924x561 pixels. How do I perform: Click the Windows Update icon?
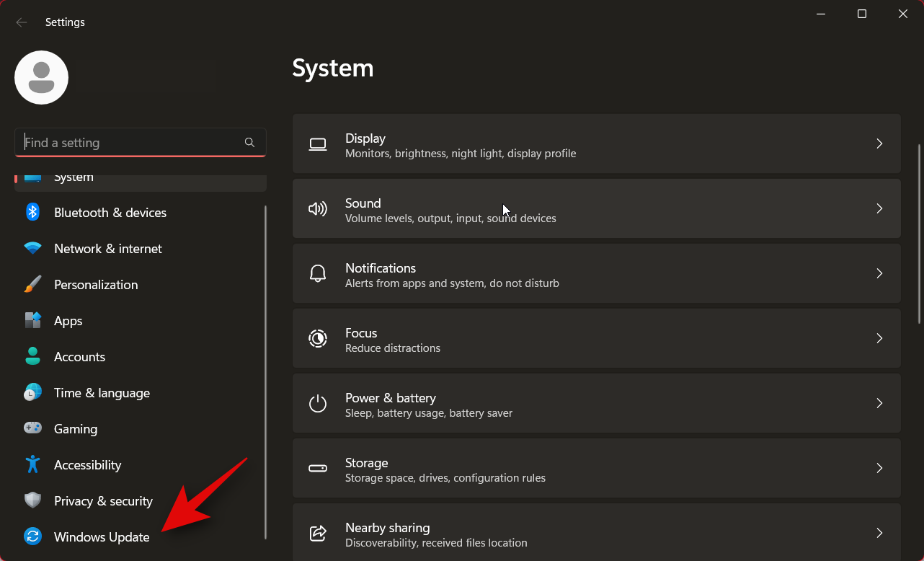[x=32, y=536]
